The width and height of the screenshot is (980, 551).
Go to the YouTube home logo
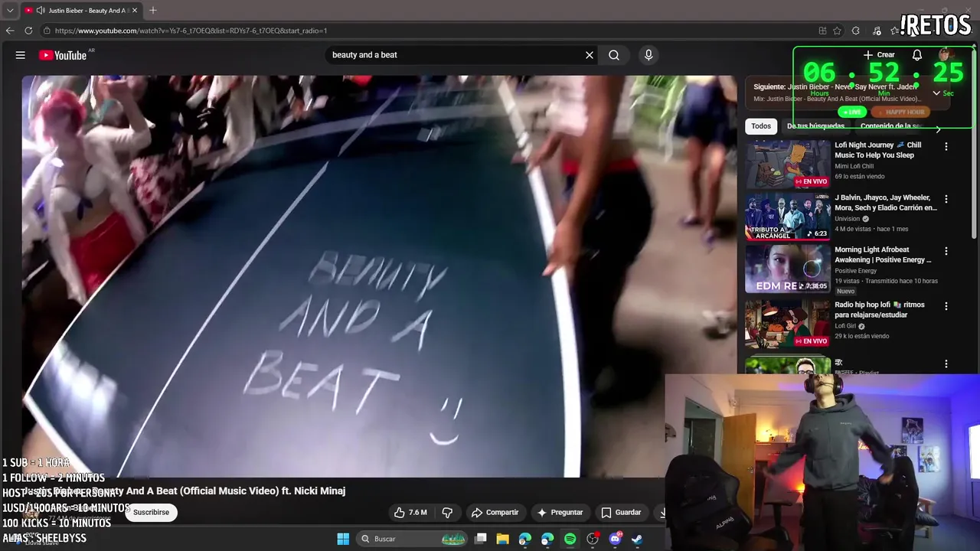63,55
